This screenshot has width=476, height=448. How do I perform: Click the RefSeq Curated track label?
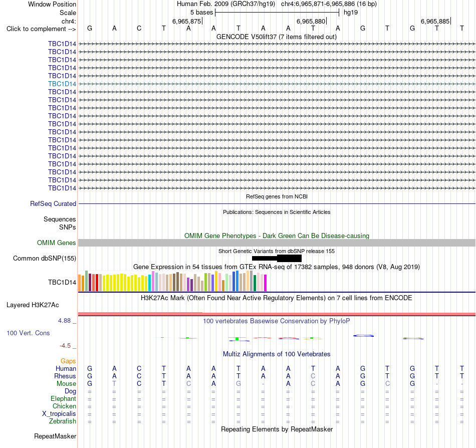pyautogui.click(x=53, y=203)
